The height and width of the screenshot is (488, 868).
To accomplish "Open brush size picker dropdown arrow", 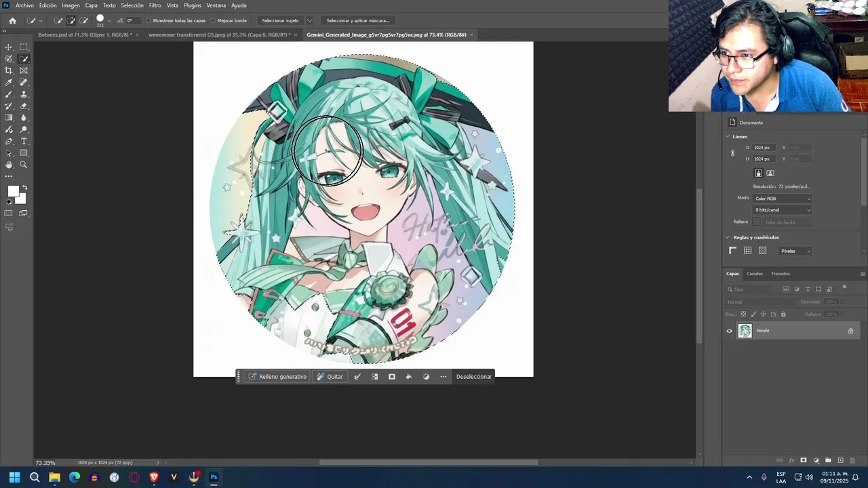I will (x=109, y=20).
